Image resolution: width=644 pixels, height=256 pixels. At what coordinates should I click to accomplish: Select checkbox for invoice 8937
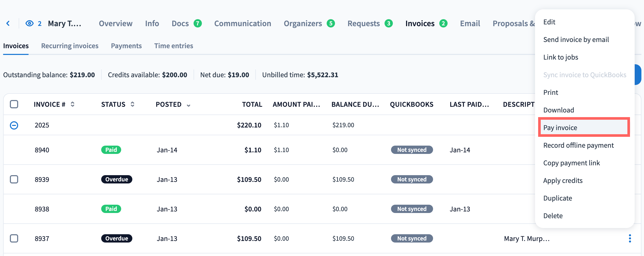(14, 238)
